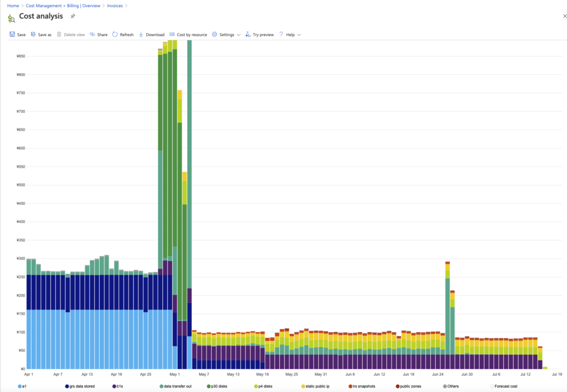Pin the Cost analysis page
567x392 pixels.
[x=73, y=17]
